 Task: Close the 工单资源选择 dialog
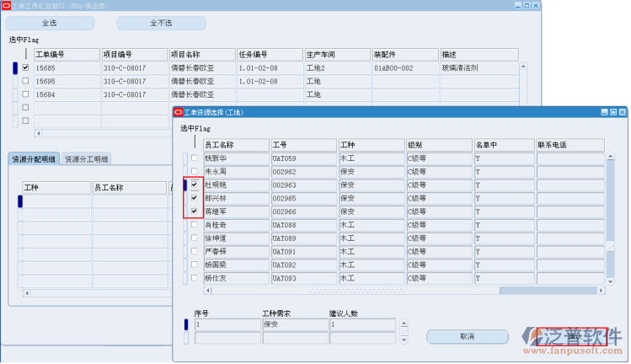622,111
